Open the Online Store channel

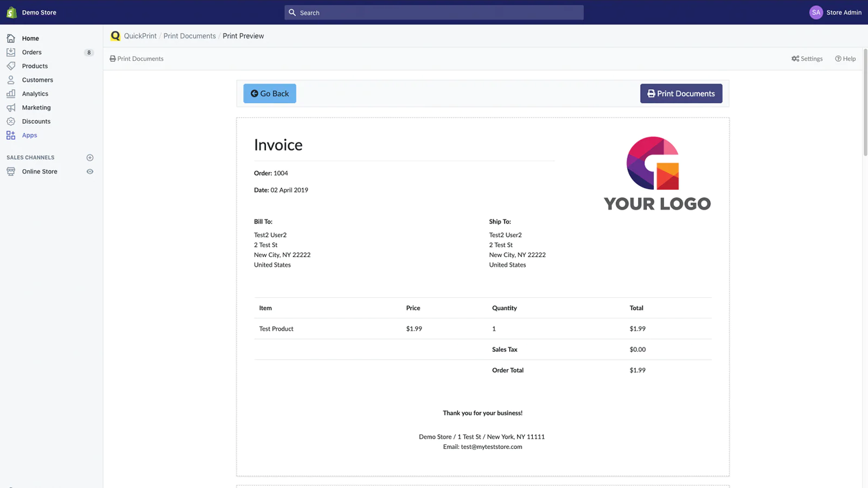tap(40, 171)
